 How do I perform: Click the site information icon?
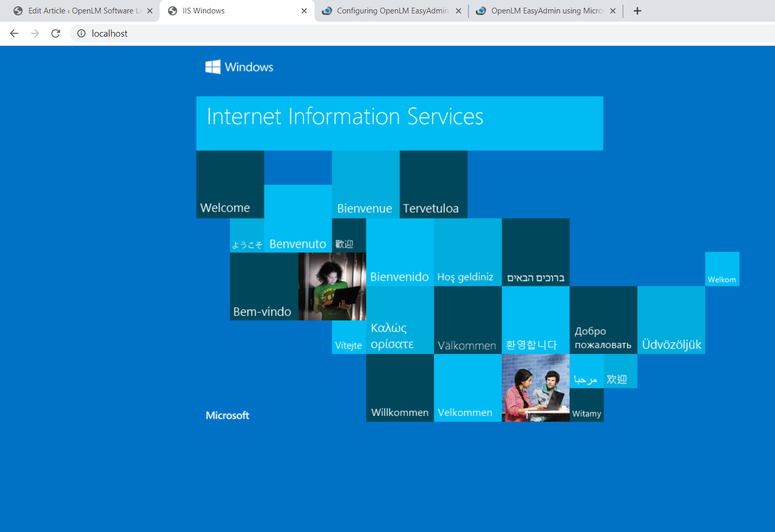pos(81,34)
